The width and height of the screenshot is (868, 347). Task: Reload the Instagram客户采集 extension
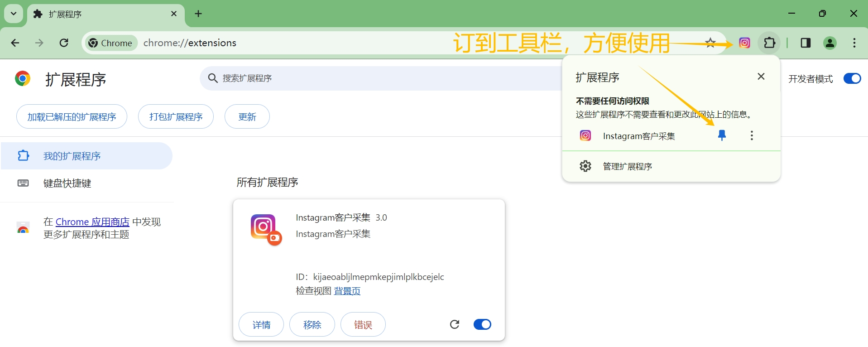pyautogui.click(x=455, y=324)
